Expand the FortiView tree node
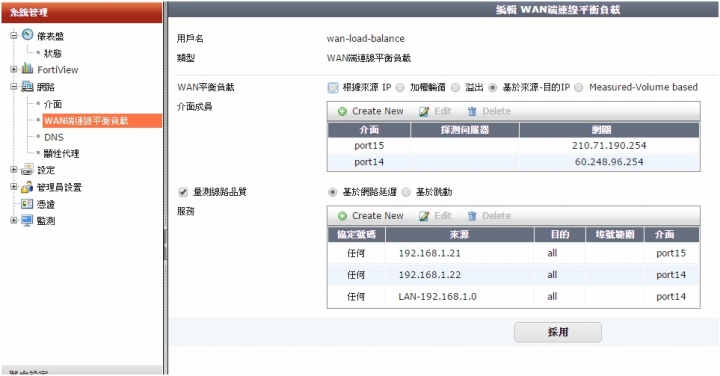The height and width of the screenshot is (376, 720). pyautogui.click(x=14, y=69)
